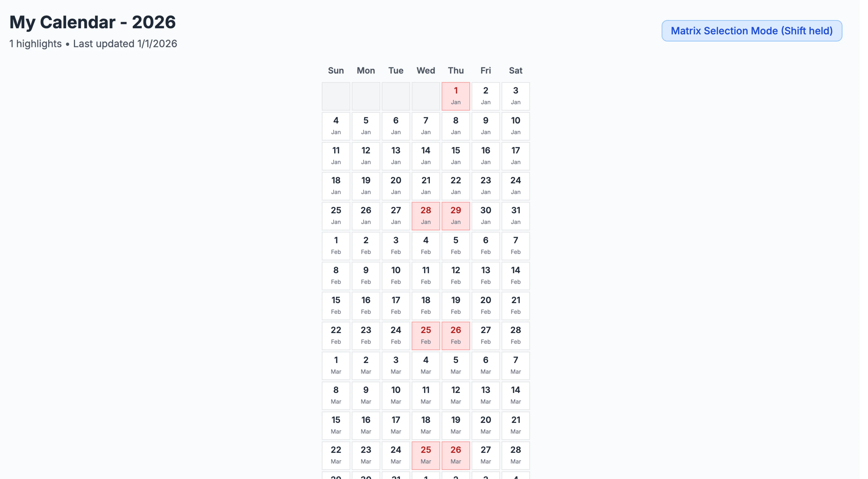Select the highlighted March 25 cell
868x479 pixels.
pos(426,456)
